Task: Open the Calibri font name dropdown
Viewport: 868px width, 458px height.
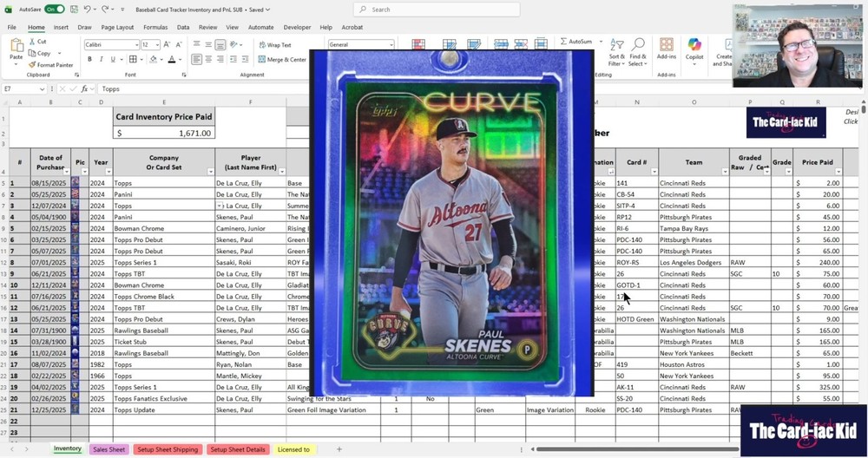Action: click(137, 45)
